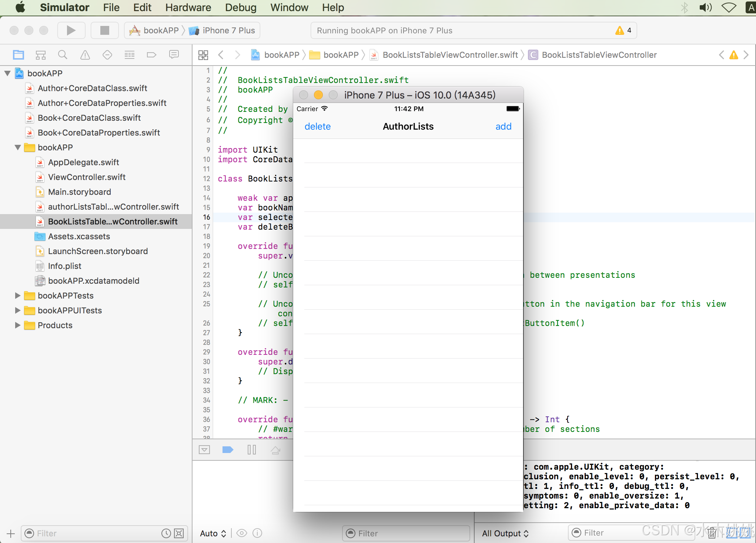Open the Simulator menu
The height and width of the screenshot is (543, 756).
click(x=64, y=7)
